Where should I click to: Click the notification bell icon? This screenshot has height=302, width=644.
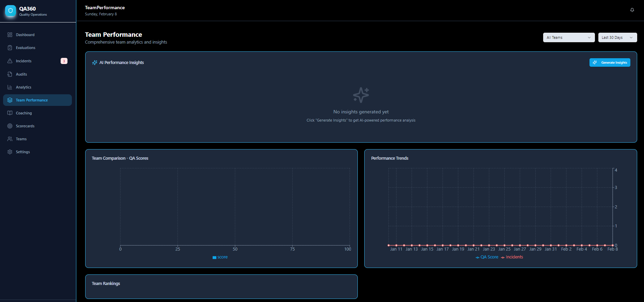pyautogui.click(x=632, y=10)
